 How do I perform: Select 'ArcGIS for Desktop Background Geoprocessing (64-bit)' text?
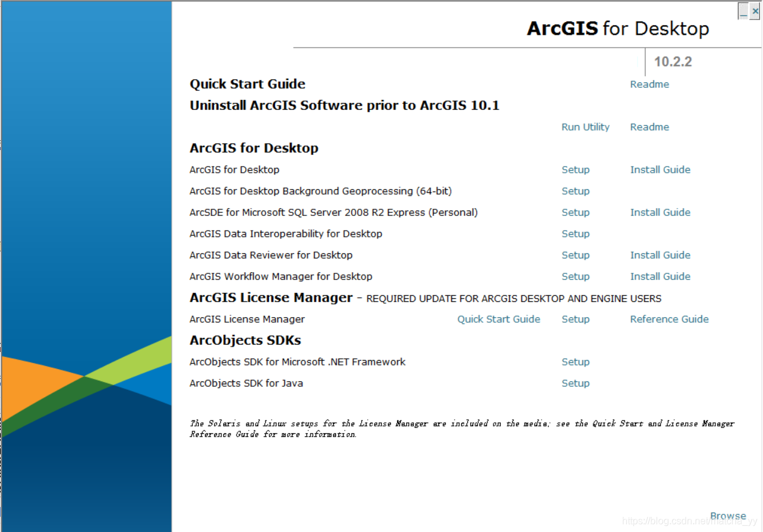pos(321,191)
